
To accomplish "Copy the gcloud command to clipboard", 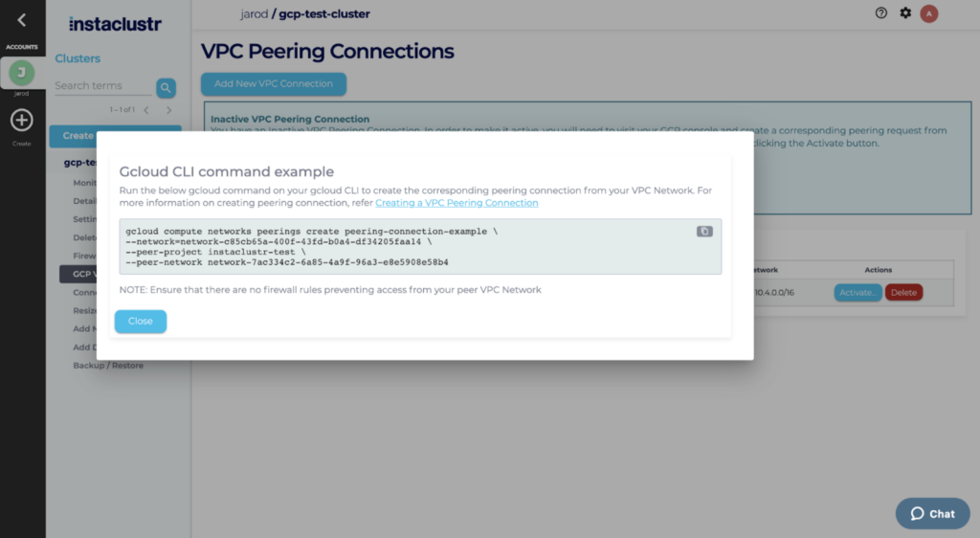I will pyautogui.click(x=704, y=232).
